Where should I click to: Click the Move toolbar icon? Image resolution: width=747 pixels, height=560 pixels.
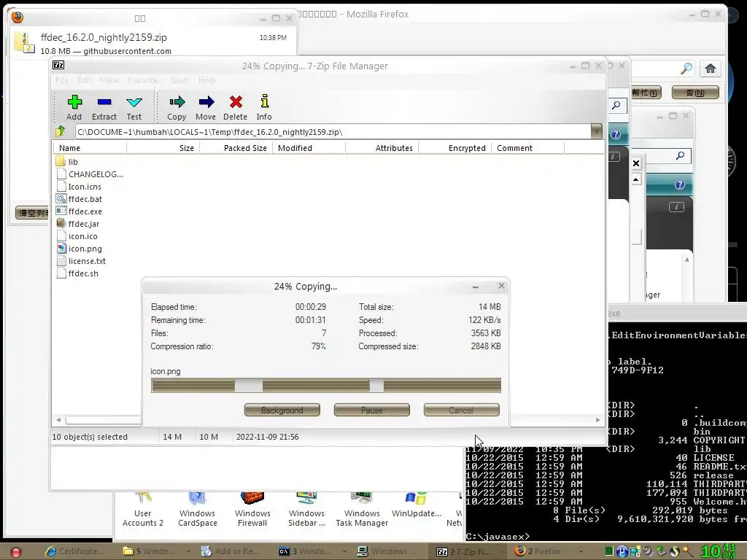206,102
